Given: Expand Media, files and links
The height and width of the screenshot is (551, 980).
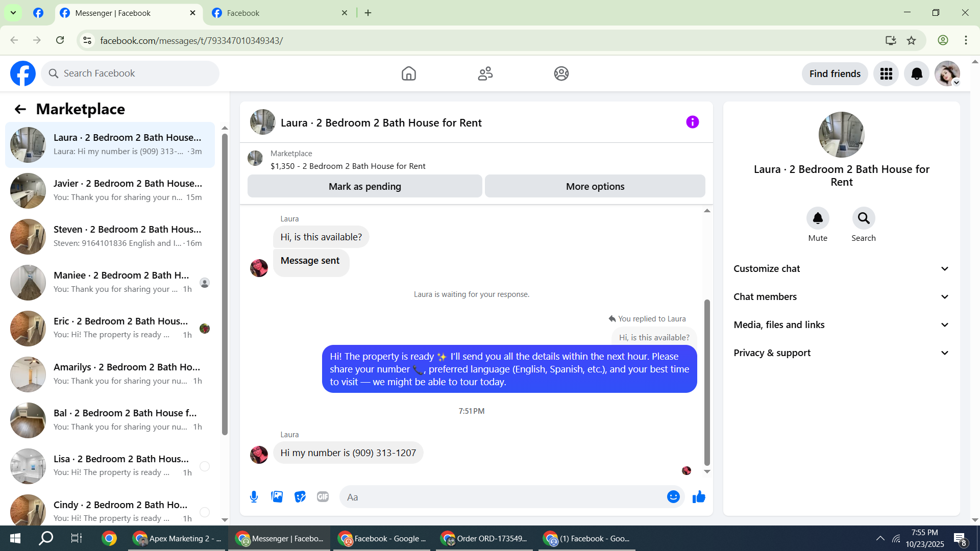Looking at the screenshot, I should pyautogui.click(x=841, y=325).
